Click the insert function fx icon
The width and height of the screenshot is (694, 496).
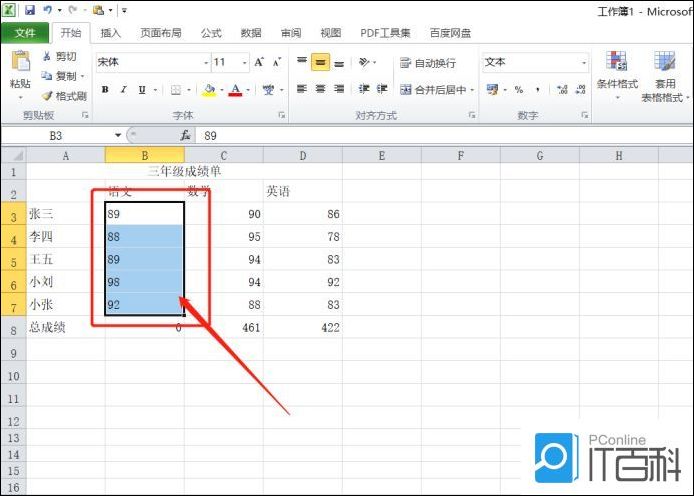tap(186, 135)
